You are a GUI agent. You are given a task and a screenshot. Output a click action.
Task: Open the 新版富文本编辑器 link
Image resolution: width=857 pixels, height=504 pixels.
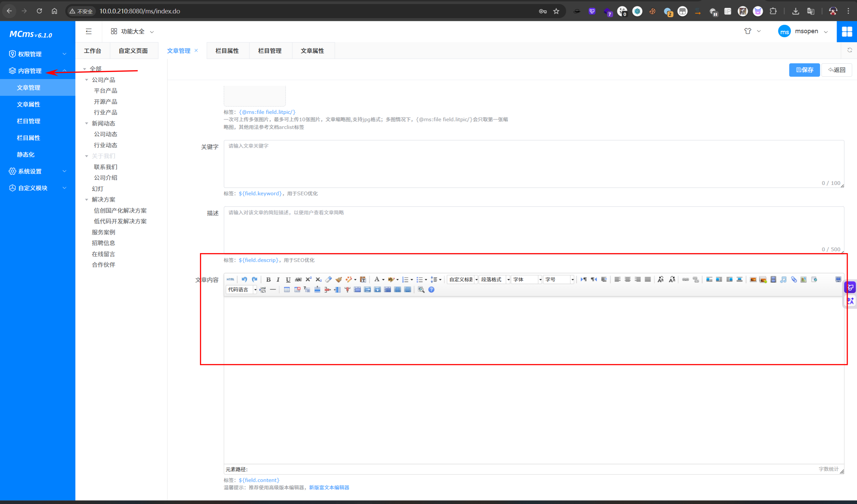pyautogui.click(x=329, y=487)
